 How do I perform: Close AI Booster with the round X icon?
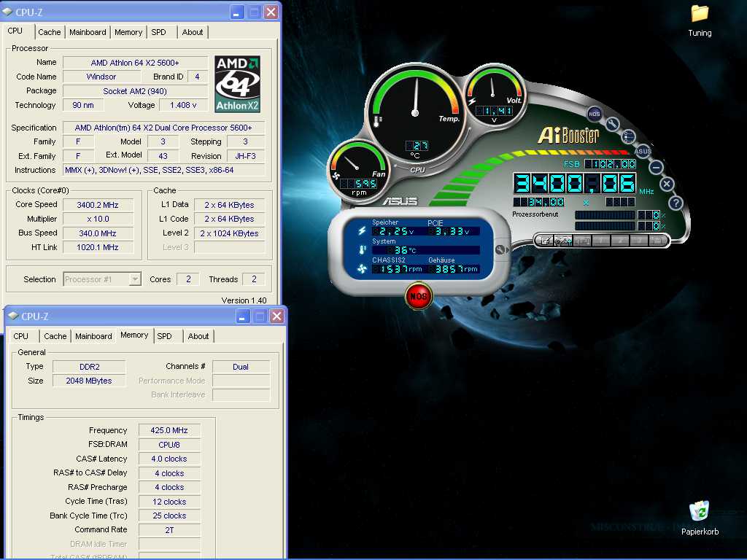coord(667,184)
